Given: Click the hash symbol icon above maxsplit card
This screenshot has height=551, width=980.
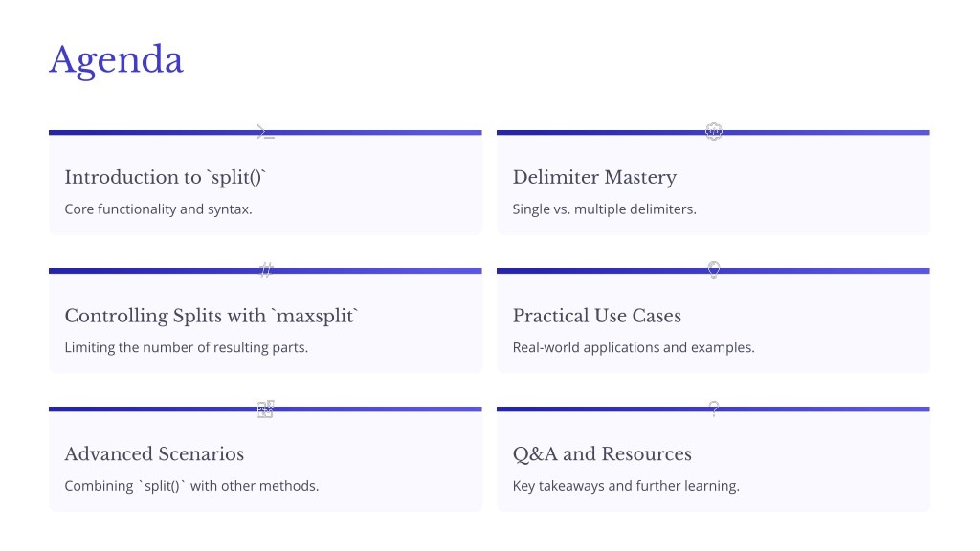Looking at the screenshot, I should 266,270.
